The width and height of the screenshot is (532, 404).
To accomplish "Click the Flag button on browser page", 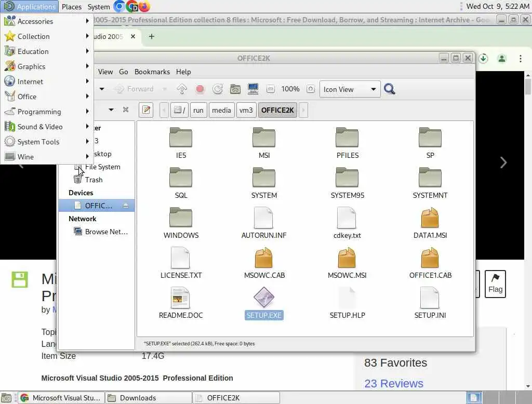I will [495, 284].
